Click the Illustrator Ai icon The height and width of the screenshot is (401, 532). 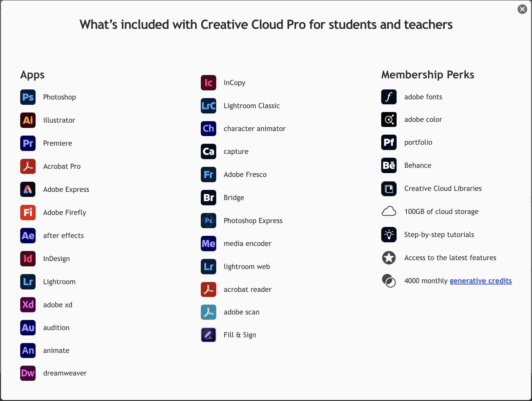tap(28, 120)
